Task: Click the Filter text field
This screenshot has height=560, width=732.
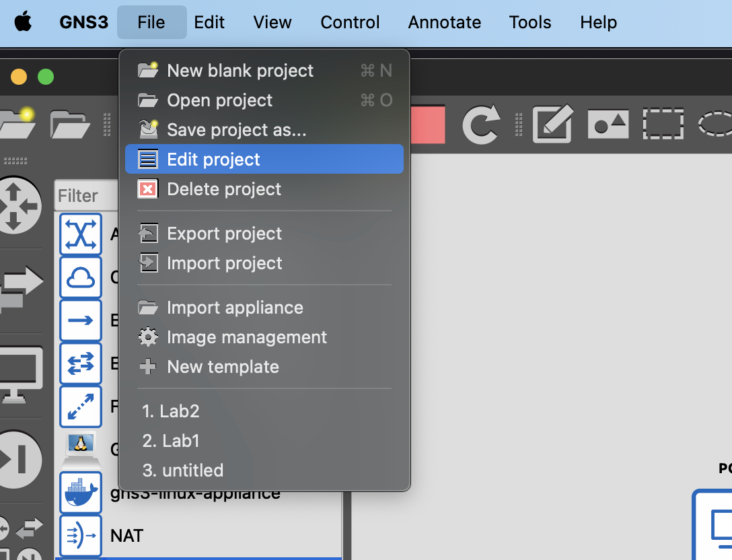Action: click(x=86, y=196)
